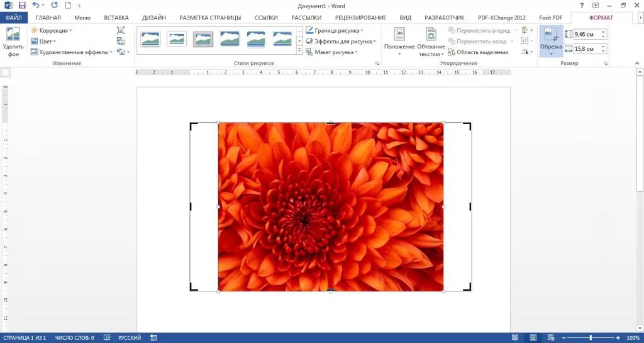Open the РЕЦЕНЗИРОВАНИЕ tab
644x343 pixels.
tap(360, 18)
